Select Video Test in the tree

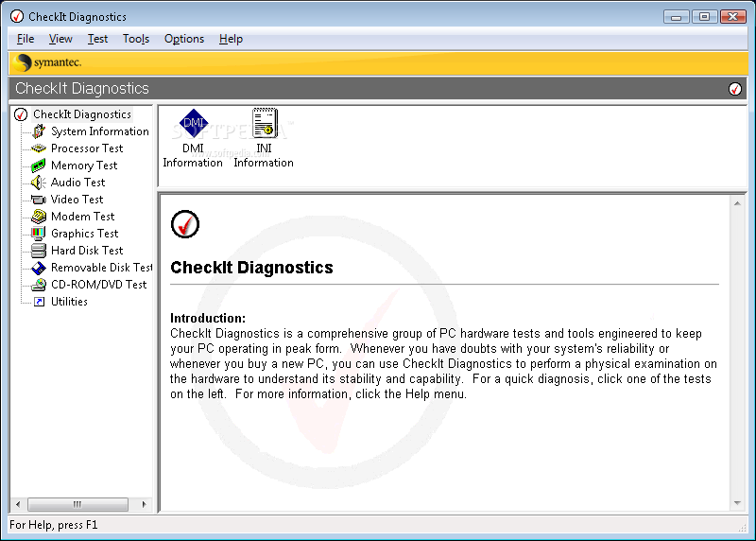77,200
